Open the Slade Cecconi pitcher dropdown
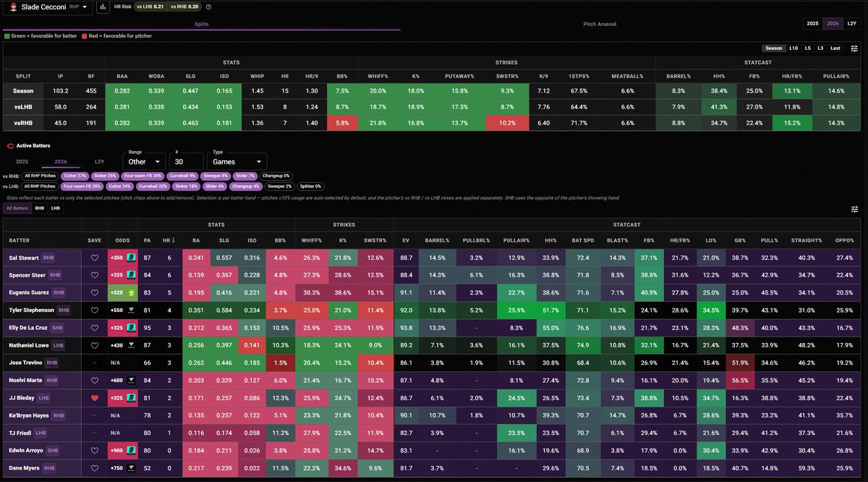The image size is (868, 482). point(47,7)
